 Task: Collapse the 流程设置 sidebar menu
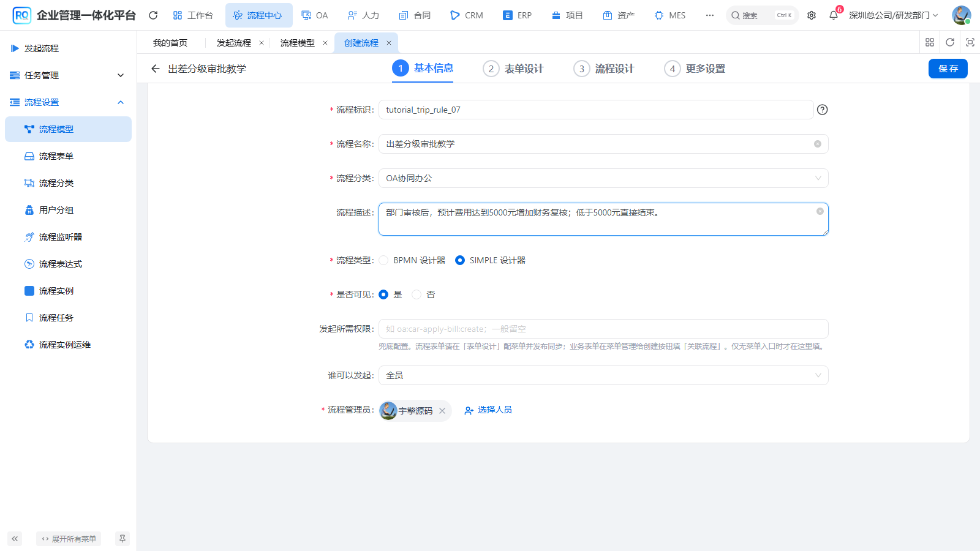coord(68,102)
